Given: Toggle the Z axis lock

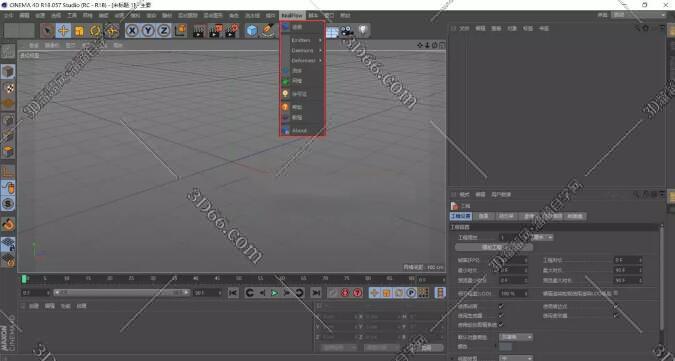Looking at the screenshot, I should click(x=164, y=31).
